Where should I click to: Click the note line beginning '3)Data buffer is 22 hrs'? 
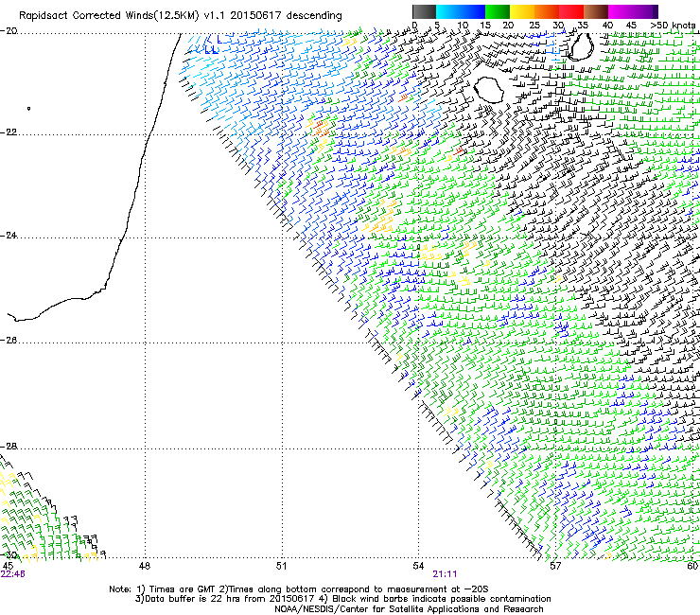342,599
